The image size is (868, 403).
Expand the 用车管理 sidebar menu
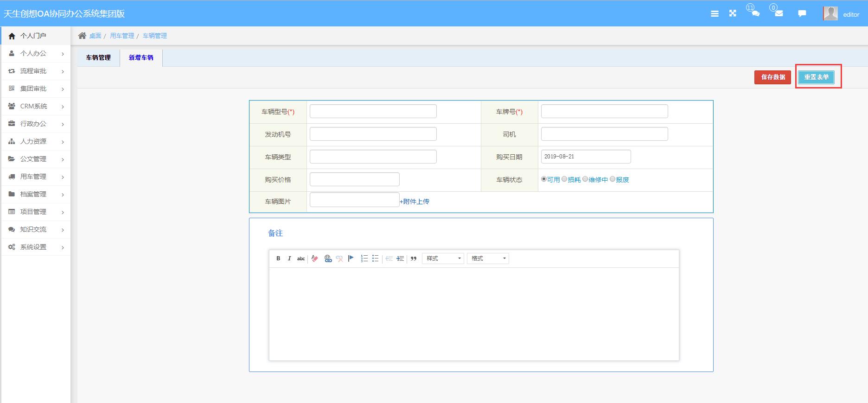pyautogui.click(x=36, y=177)
